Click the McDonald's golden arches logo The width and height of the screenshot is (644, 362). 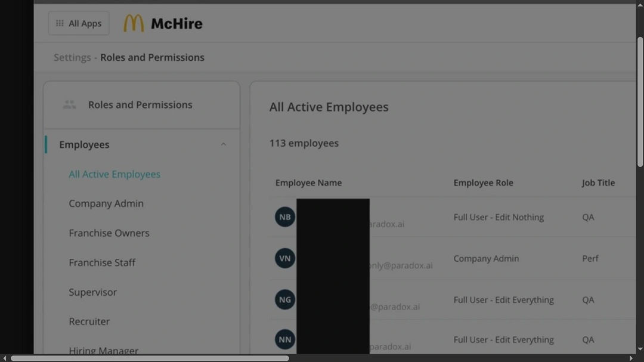(134, 23)
